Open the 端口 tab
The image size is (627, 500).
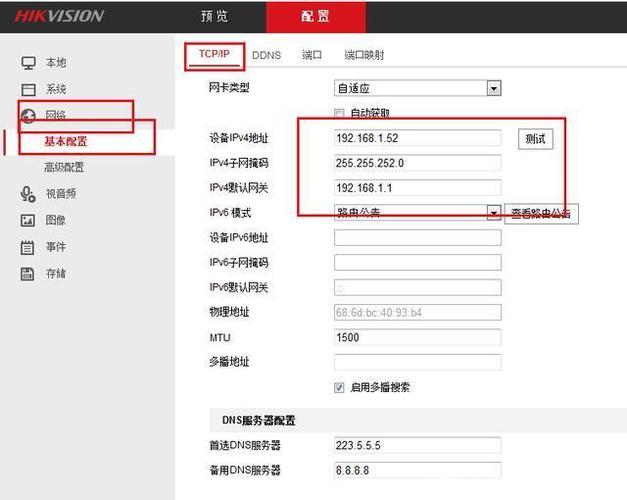tap(312, 55)
